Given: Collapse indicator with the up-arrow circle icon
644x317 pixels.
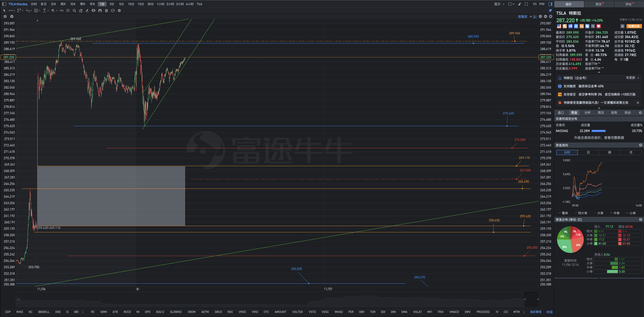Looking at the screenshot, I should pyautogui.click(x=12, y=16).
